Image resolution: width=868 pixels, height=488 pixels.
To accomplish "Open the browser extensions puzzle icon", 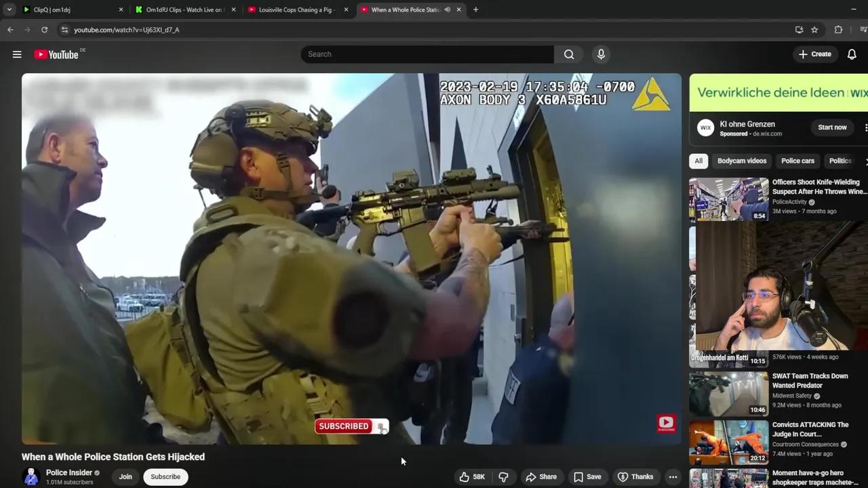I will [x=838, y=30].
